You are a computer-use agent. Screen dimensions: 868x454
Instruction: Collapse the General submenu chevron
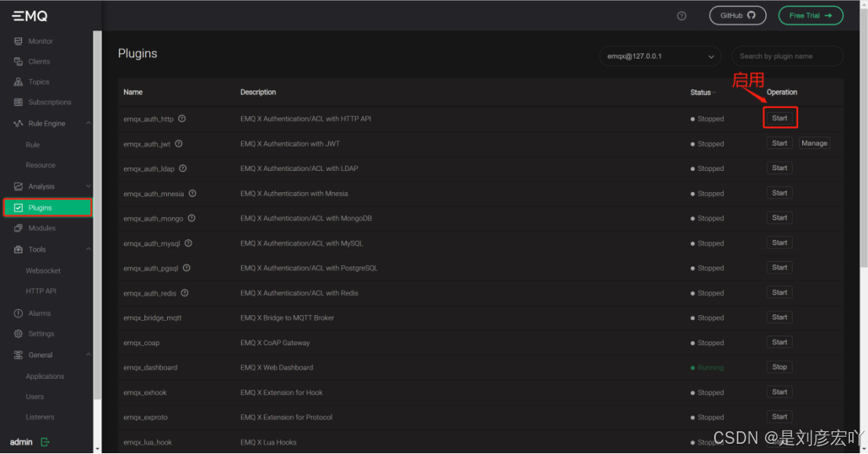88,354
